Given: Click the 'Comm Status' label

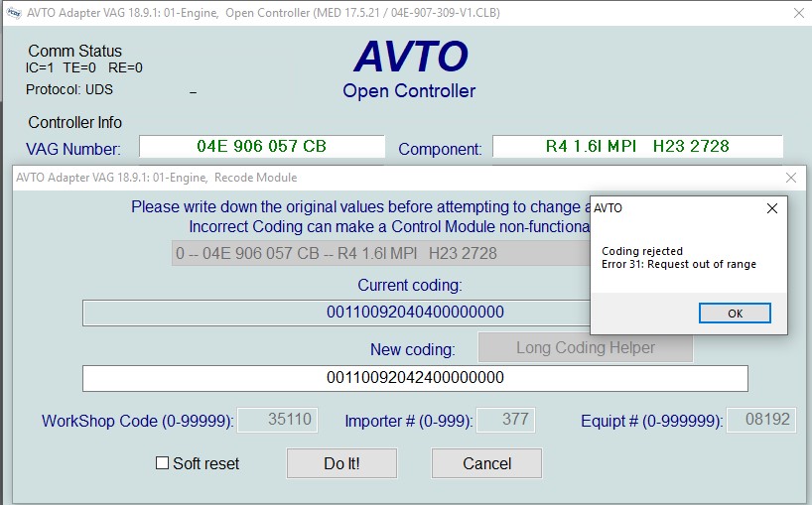Looking at the screenshot, I should [x=75, y=51].
